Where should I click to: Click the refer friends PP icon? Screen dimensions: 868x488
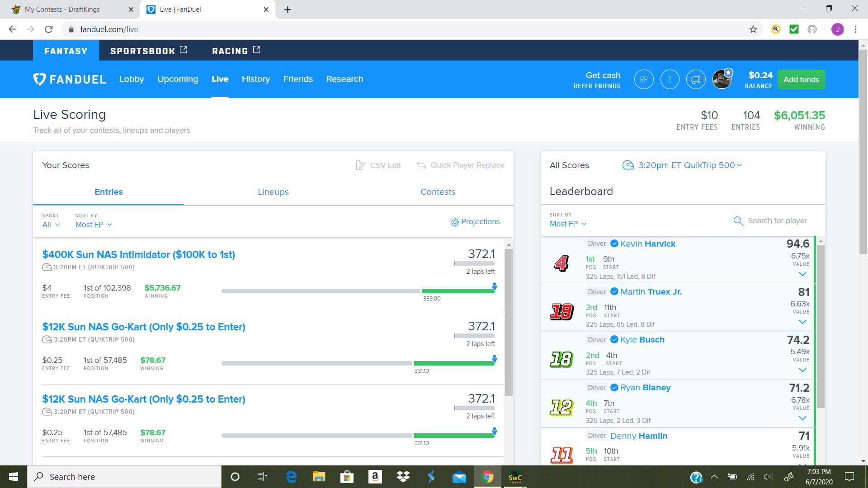[x=643, y=79]
